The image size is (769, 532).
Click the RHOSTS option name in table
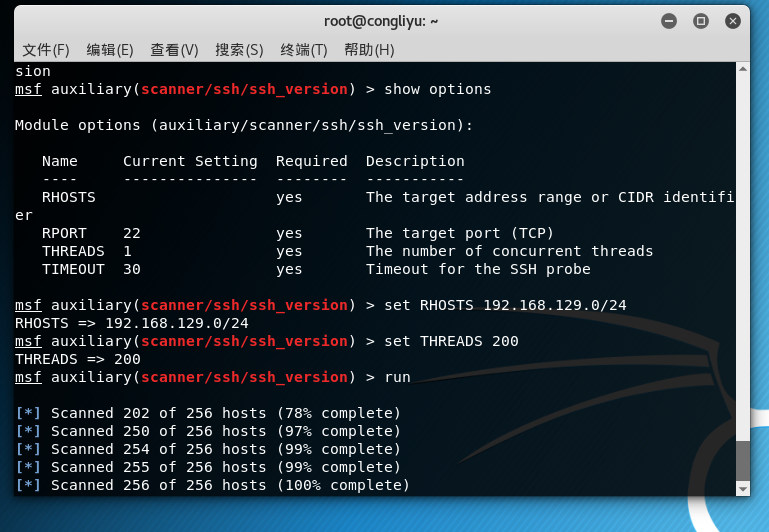69,197
